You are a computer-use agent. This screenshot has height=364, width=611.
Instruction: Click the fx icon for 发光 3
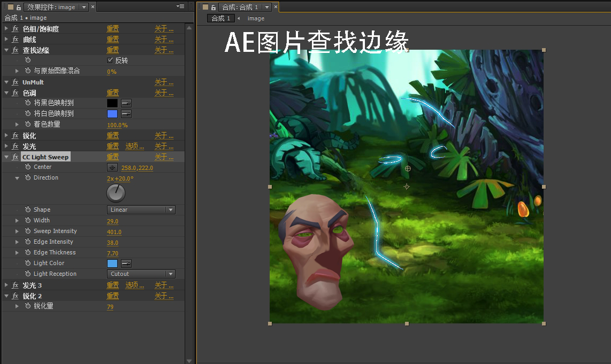point(15,285)
